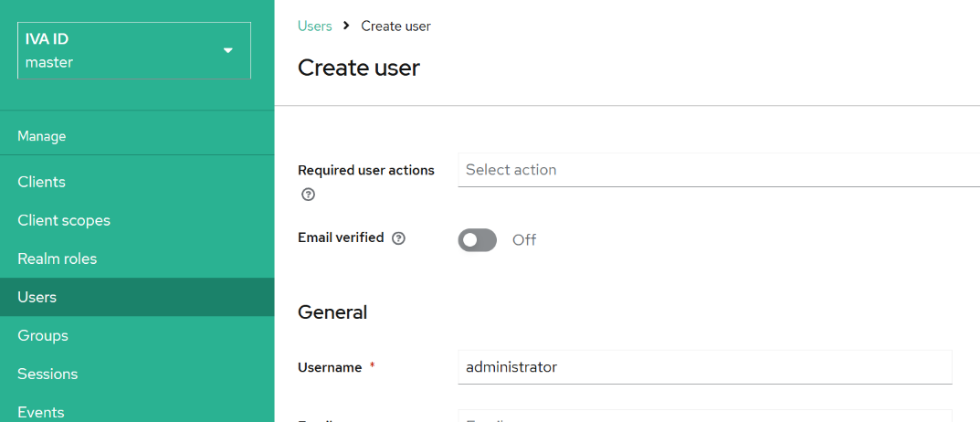
Task: Navigate to Groups in the sidebar
Action: click(43, 335)
